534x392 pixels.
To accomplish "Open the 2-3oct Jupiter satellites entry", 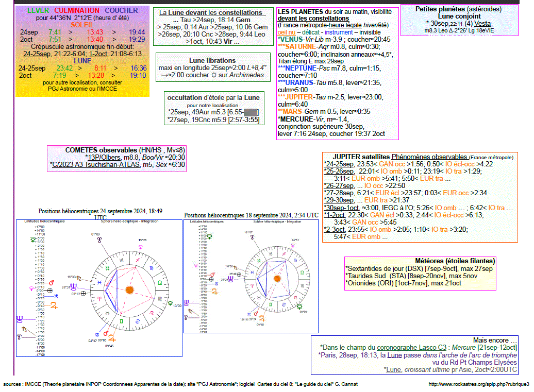I will [335, 229].
